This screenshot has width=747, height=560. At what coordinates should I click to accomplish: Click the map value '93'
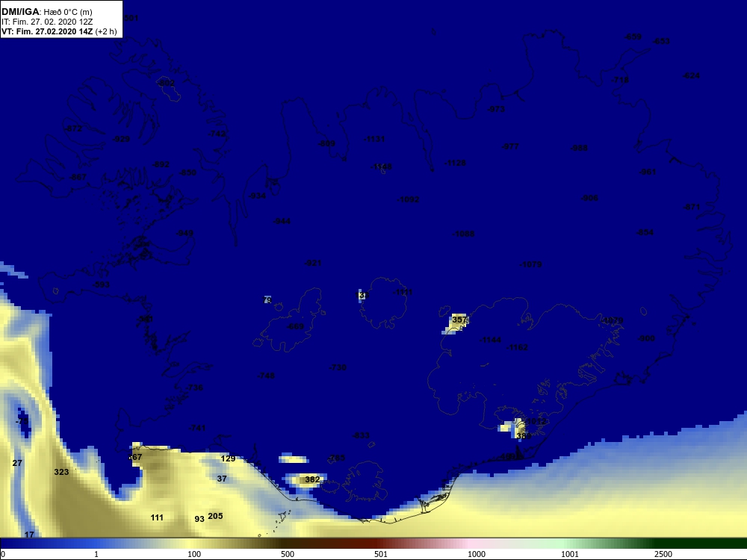(x=199, y=519)
